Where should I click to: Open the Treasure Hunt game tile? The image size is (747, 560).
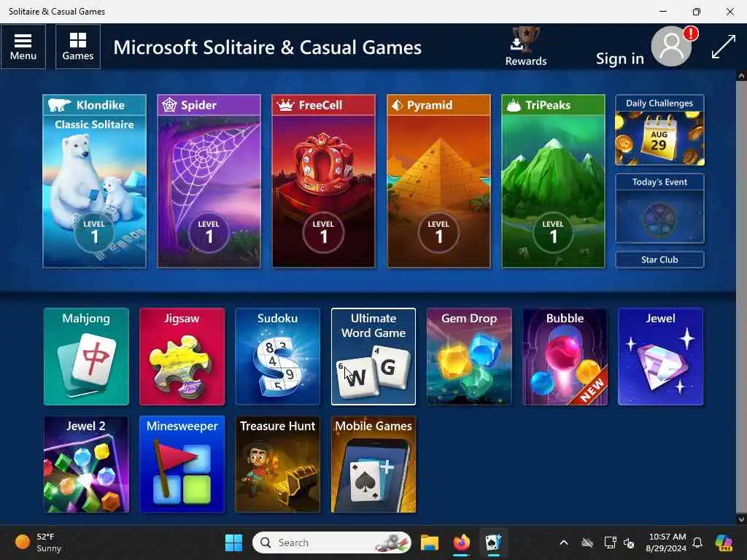pos(278,464)
